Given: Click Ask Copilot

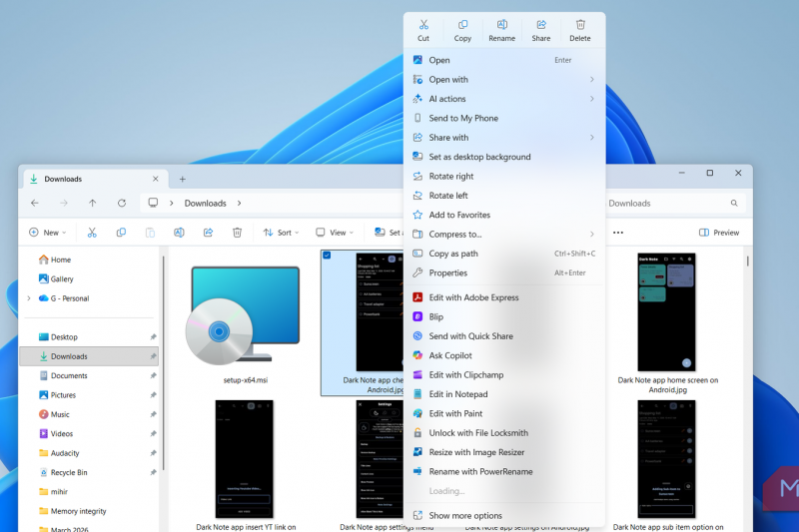Looking at the screenshot, I should [x=504, y=355].
